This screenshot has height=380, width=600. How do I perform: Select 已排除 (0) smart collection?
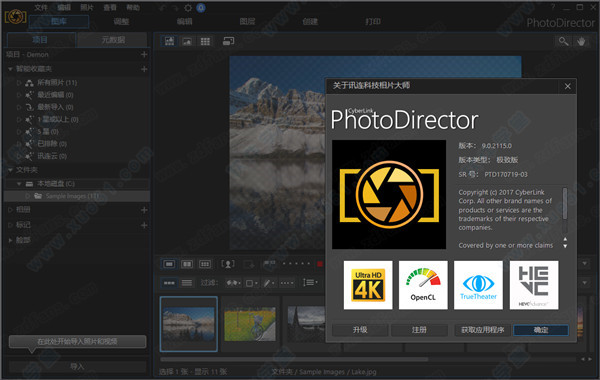coord(52,144)
